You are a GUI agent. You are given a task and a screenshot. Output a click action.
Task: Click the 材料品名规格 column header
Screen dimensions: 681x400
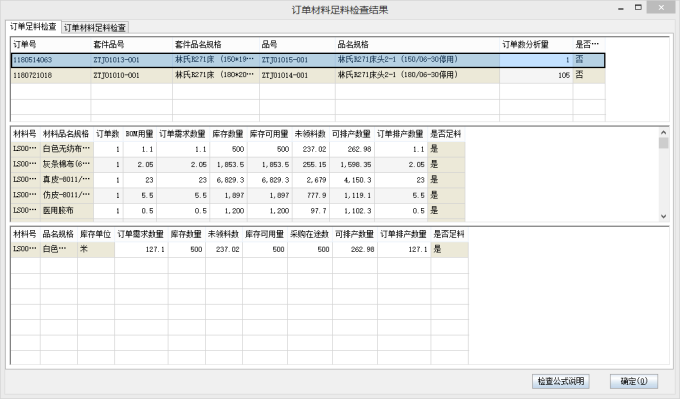pyautogui.click(x=66, y=134)
